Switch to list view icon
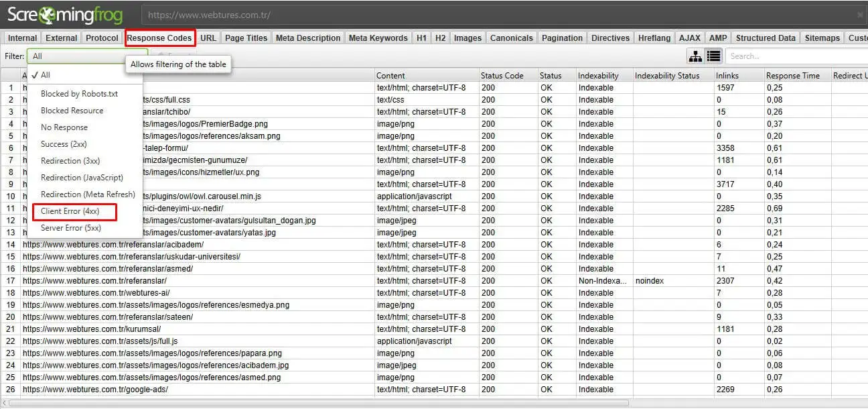This screenshot has width=868, height=409. pos(714,56)
